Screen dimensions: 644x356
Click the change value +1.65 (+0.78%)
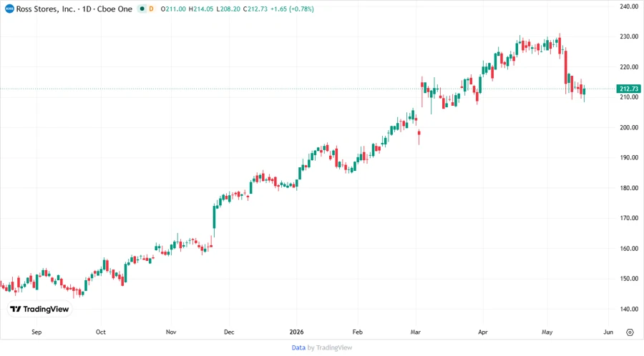292,9
